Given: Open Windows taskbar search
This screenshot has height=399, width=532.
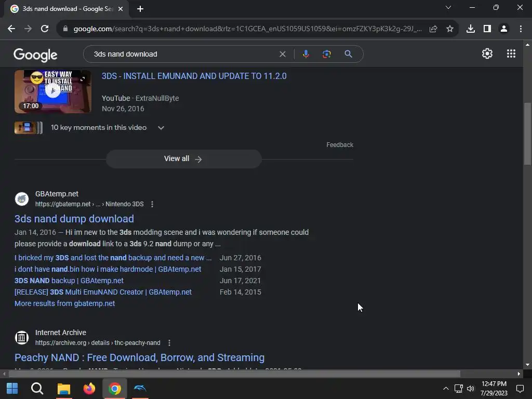Looking at the screenshot, I should click(x=37, y=389).
